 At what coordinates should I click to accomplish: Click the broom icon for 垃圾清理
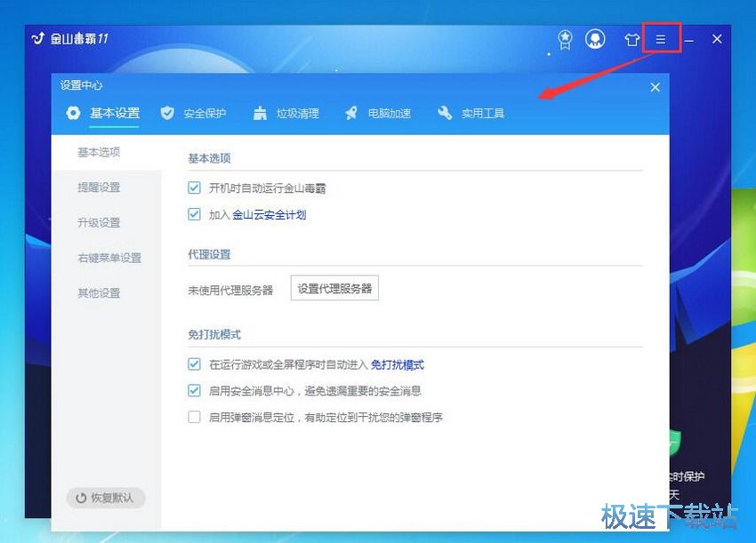[x=260, y=113]
